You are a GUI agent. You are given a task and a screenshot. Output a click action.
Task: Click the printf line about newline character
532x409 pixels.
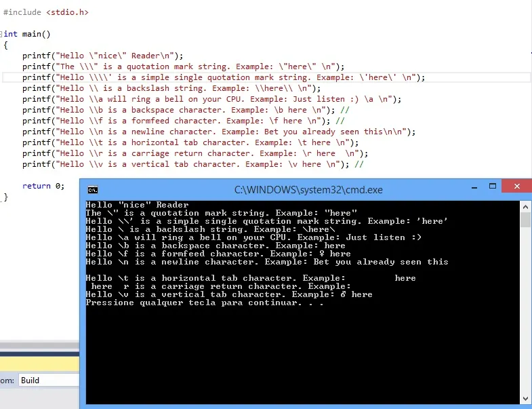[219, 132]
